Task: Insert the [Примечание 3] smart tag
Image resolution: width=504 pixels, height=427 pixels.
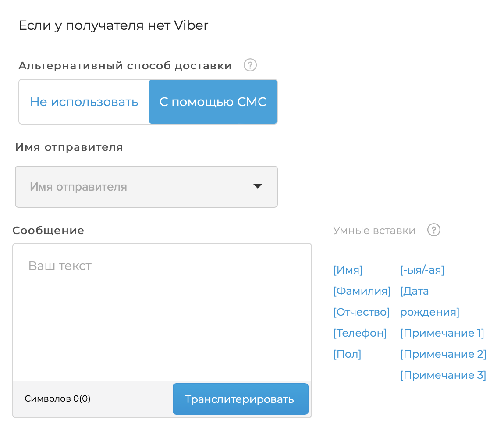Action: pos(443,375)
